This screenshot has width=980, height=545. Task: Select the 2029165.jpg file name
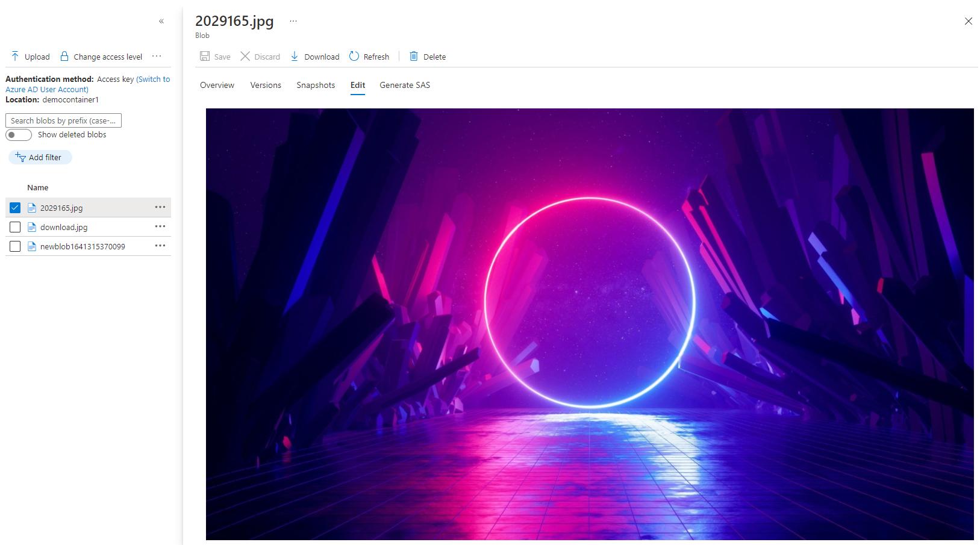coord(61,208)
